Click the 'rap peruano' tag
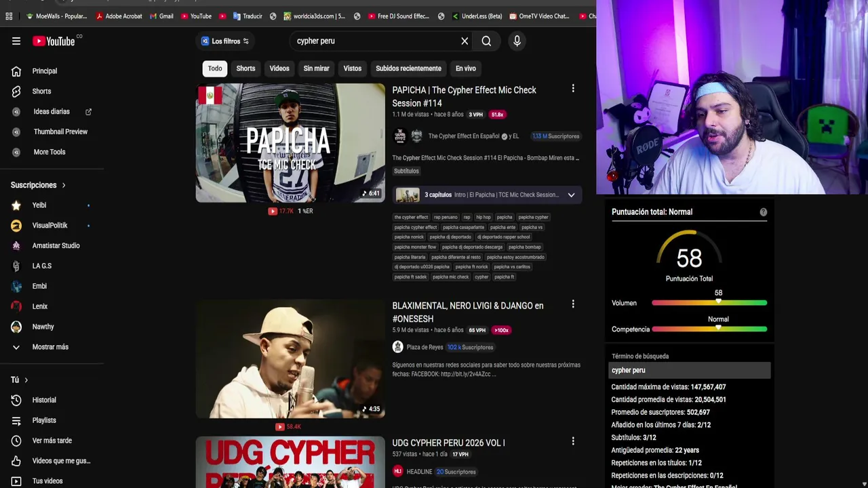 446,218
